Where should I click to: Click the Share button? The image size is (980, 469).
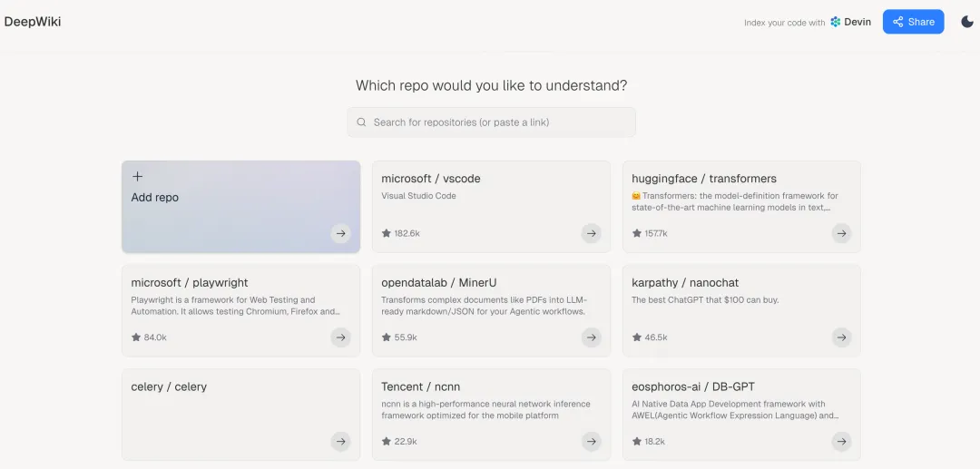tap(913, 22)
